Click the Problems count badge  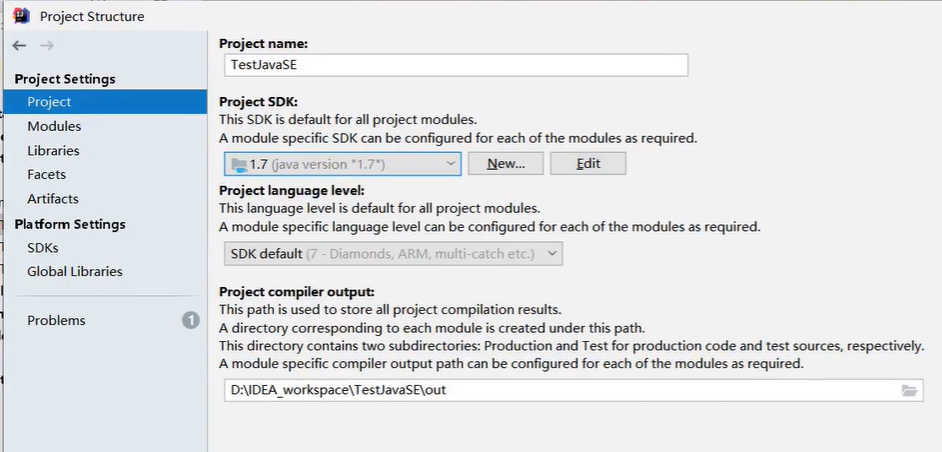[x=190, y=320]
